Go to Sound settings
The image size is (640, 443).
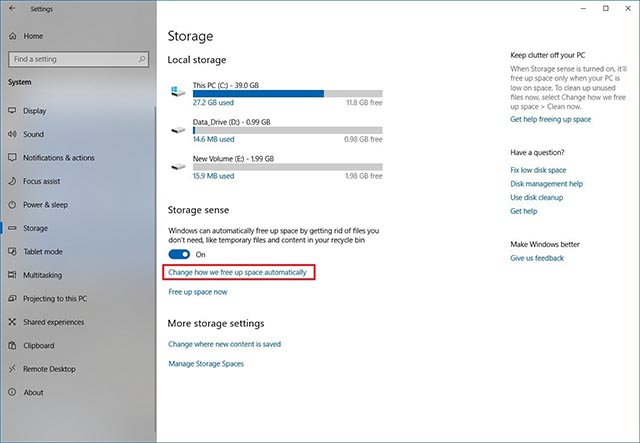33,134
